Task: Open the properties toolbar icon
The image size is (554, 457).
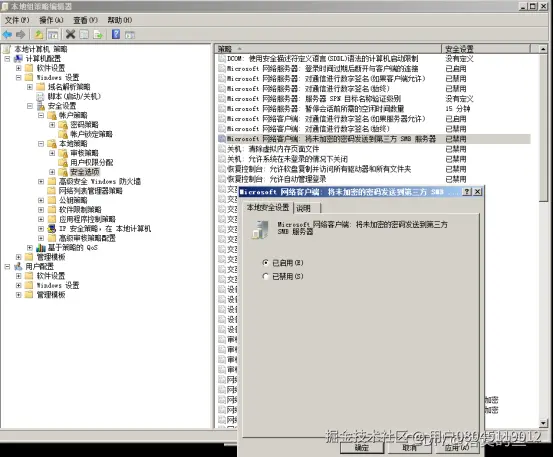Action: tap(84, 34)
